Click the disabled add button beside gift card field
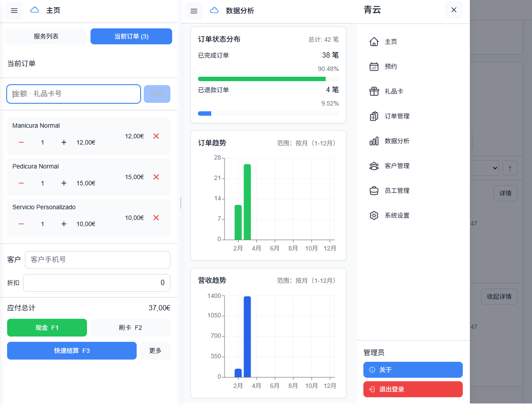The image size is (532, 407). [157, 94]
